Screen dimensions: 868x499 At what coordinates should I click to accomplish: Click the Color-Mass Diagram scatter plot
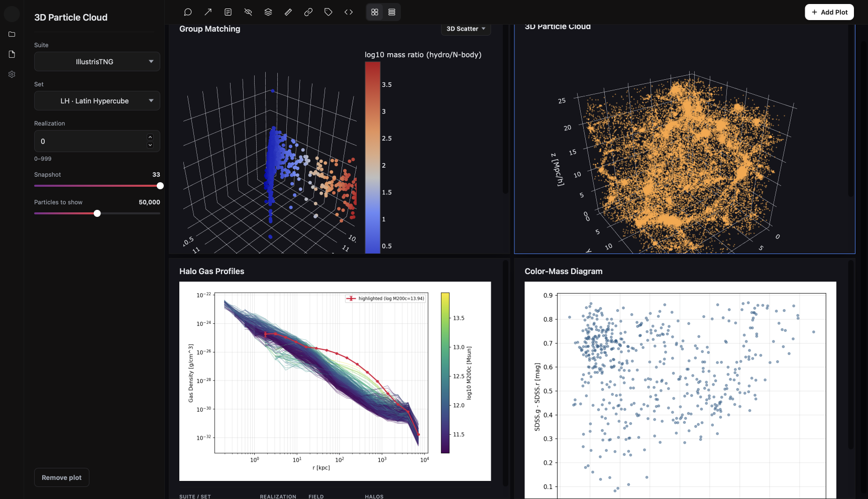tap(681, 390)
